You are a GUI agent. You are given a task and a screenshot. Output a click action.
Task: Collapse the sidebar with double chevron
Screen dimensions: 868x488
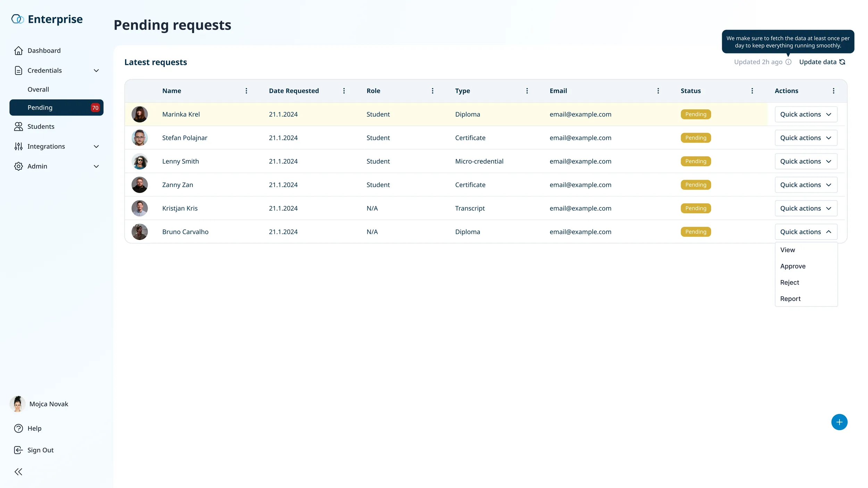pyautogui.click(x=18, y=472)
